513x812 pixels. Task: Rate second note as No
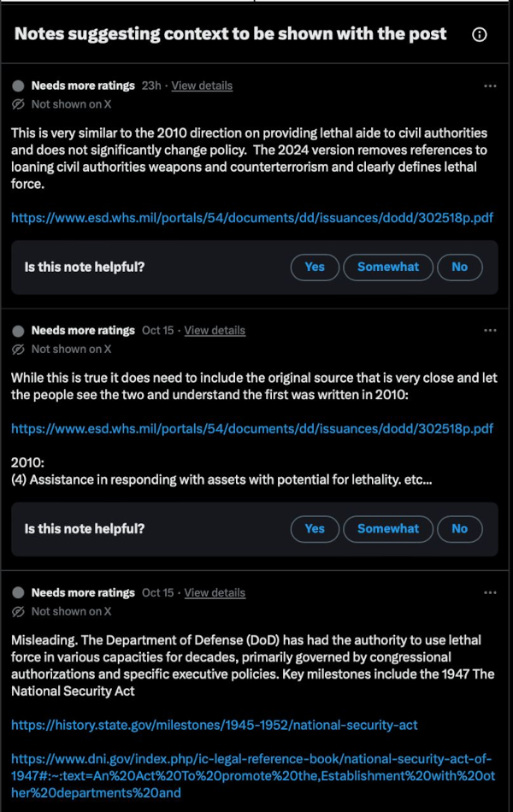(460, 529)
